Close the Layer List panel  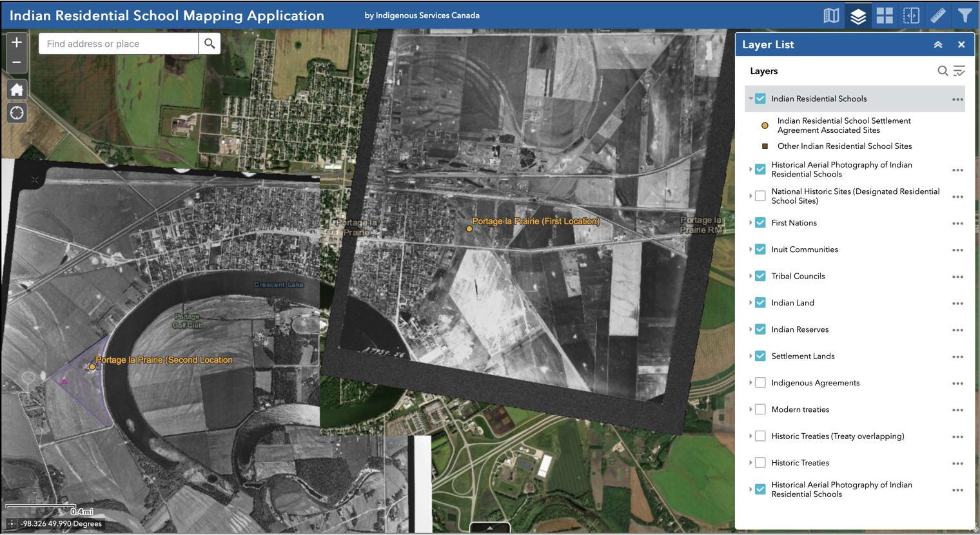point(961,44)
